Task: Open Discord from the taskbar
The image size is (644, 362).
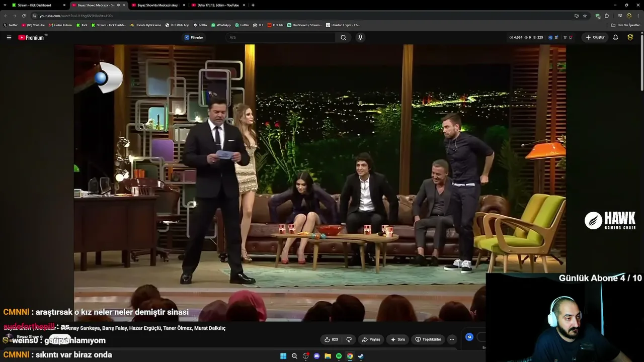Action: (x=316, y=356)
